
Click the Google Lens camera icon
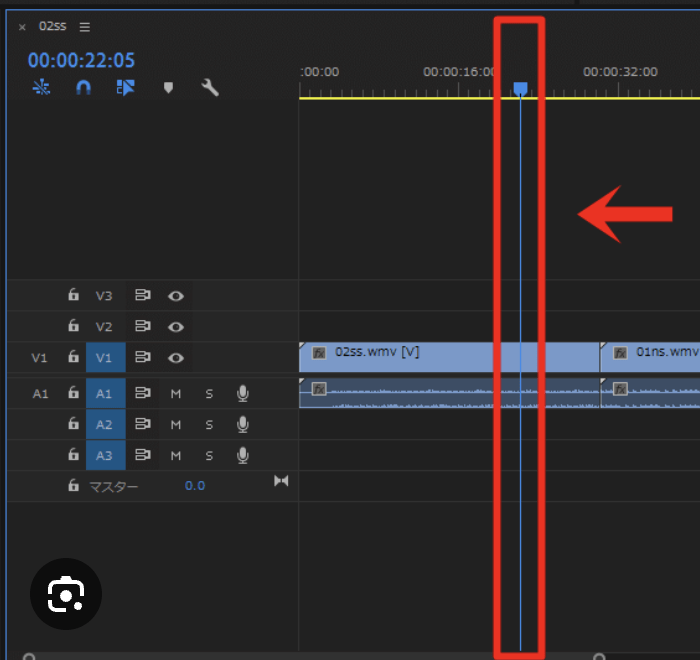point(65,594)
